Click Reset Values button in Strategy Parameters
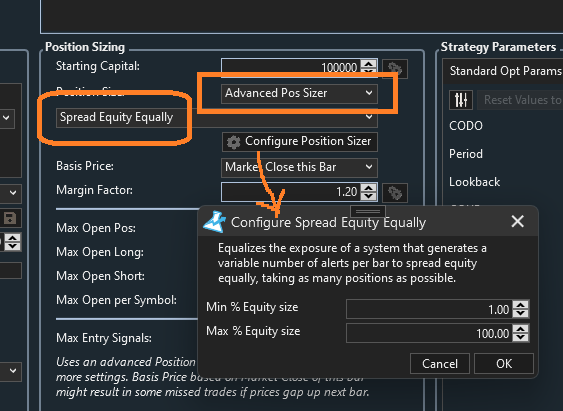Image resolution: width=563 pixels, height=411 pixels. coord(520,100)
